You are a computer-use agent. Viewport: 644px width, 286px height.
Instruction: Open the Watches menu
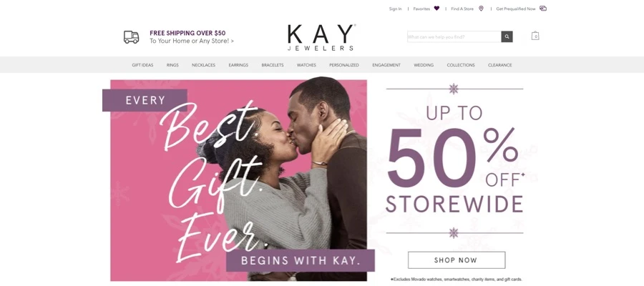306,65
